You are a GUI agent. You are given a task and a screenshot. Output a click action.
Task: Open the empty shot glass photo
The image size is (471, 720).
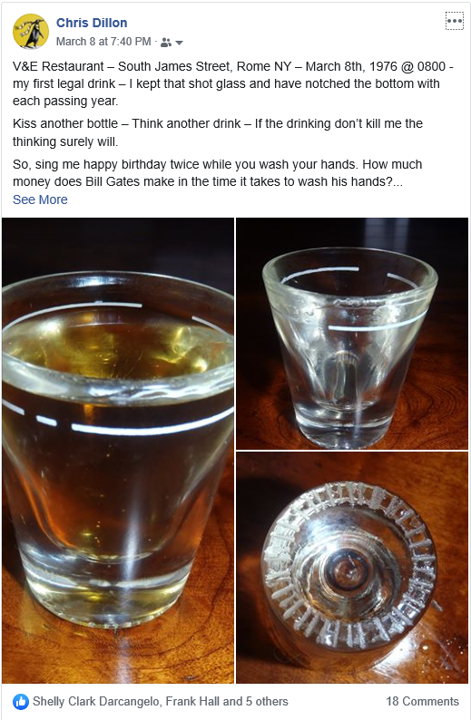click(352, 334)
